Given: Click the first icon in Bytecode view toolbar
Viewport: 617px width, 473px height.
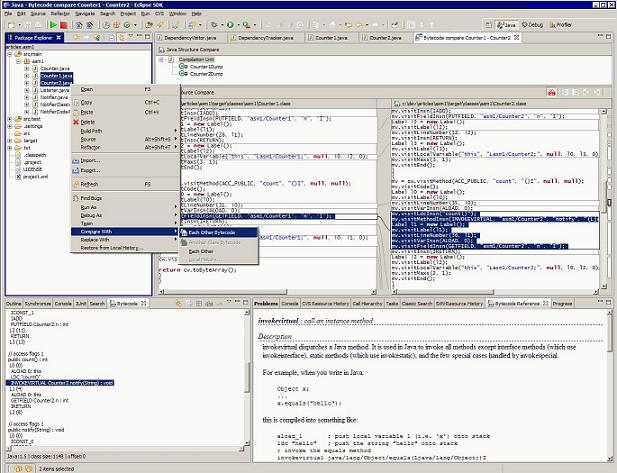Looking at the screenshot, I should 178,303.
